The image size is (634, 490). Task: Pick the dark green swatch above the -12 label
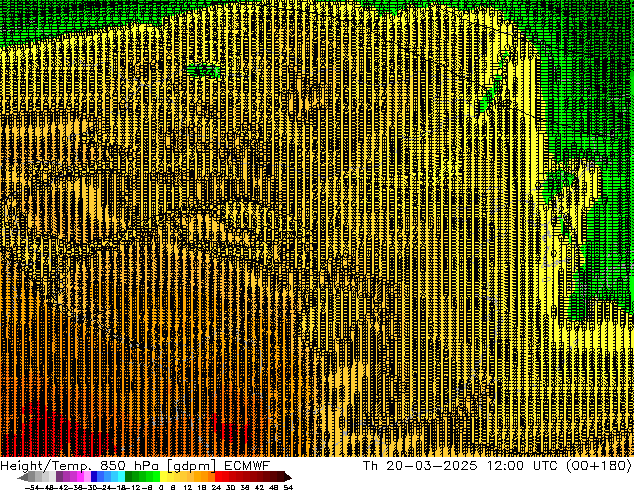point(129,477)
